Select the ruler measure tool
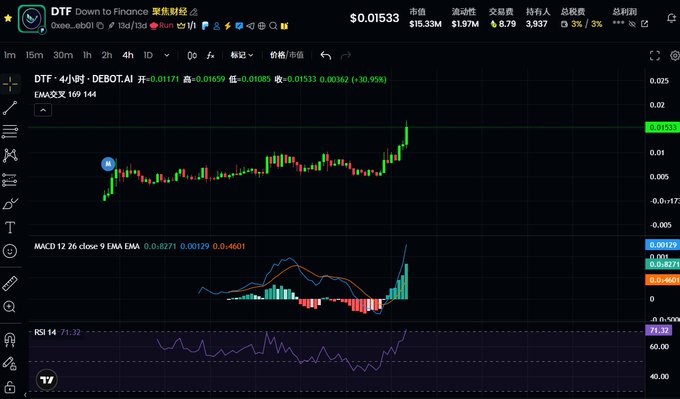 pos(10,283)
